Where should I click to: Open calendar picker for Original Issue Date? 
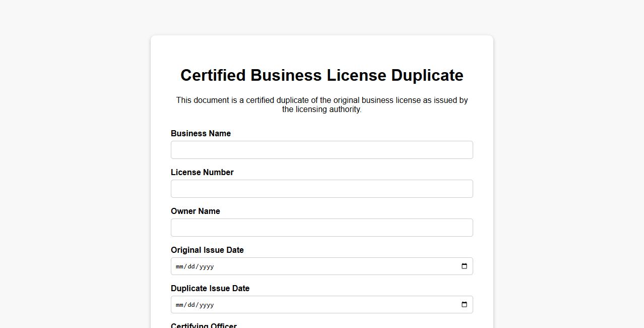[x=464, y=266]
